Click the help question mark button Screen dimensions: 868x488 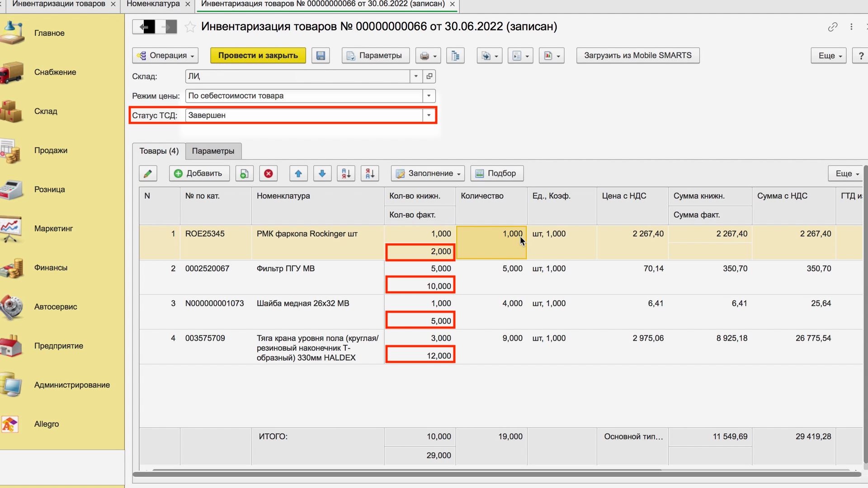click(x=860, y=56)
